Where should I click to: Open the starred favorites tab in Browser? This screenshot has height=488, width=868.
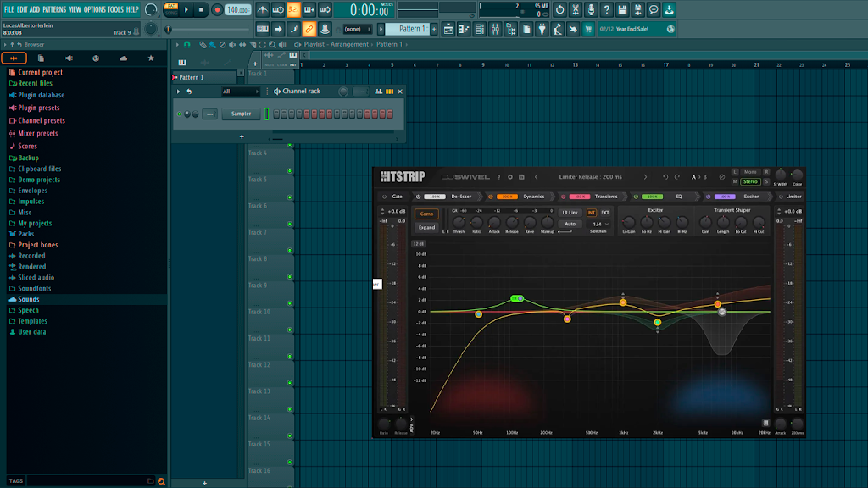point(151,58)
